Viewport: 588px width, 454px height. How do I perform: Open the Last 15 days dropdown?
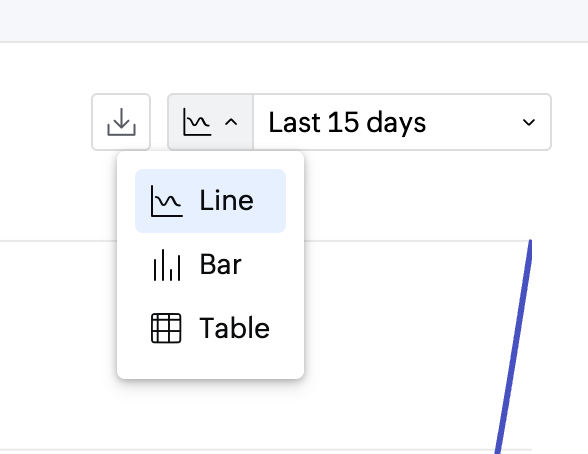[402, 122]
